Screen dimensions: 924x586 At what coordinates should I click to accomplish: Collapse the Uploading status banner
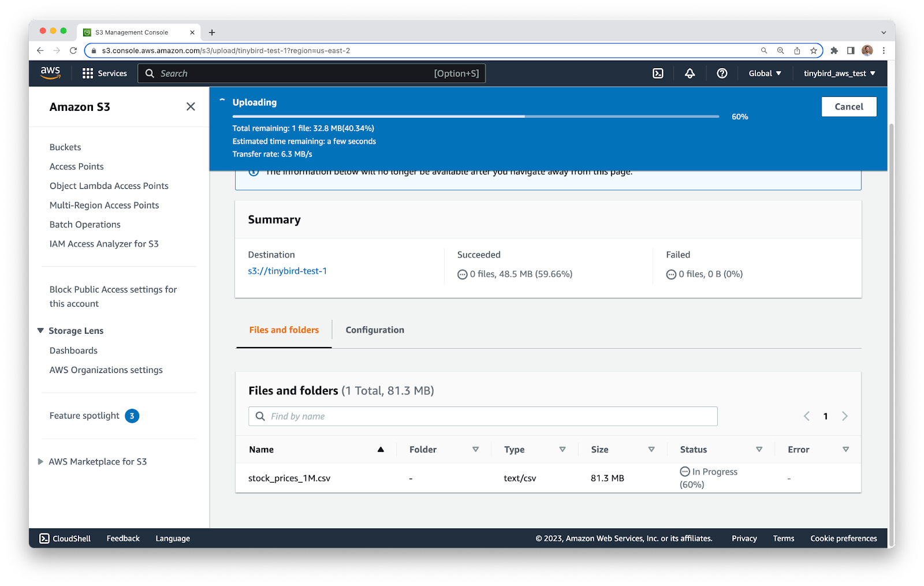[x=222, y=102]
